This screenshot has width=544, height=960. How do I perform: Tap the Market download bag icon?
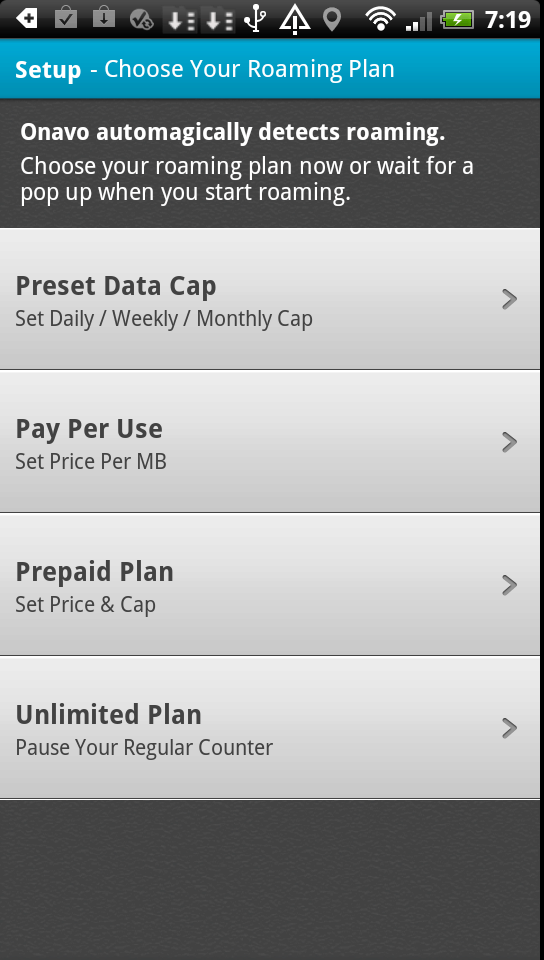103,18
